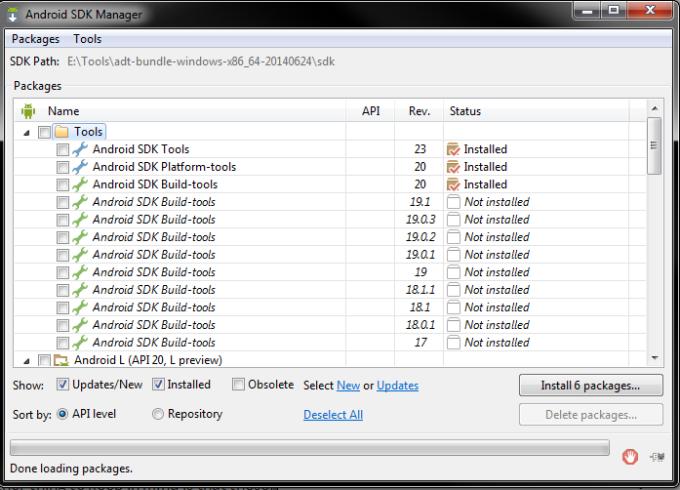Viewport: 680px width, 490px height.
Task: Check Build-tools rev 19.1 checkbox
Action: point(62,202)
